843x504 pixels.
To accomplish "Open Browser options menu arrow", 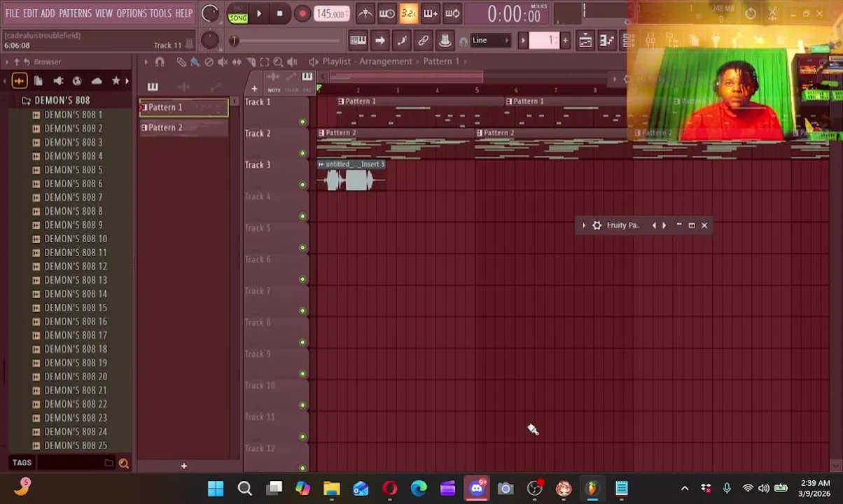I will point(7,62).
